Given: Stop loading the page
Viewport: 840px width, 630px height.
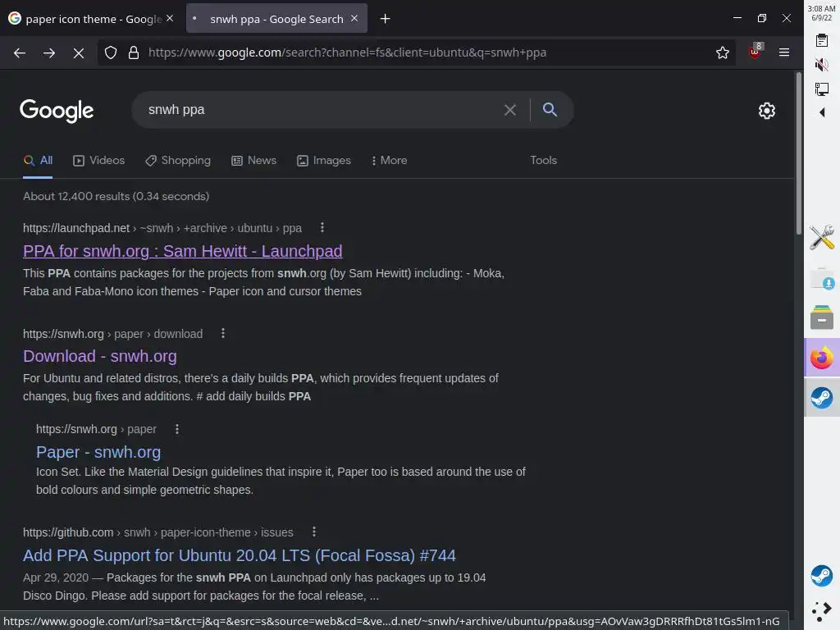Looking at the screenshot, I should [78, 52].
